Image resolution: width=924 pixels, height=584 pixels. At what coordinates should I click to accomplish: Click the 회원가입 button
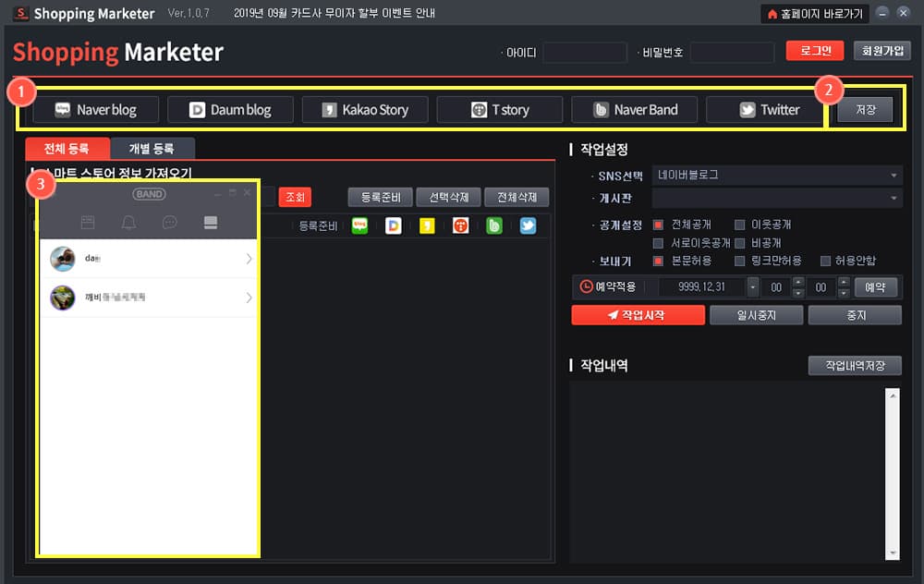[882, 51]
